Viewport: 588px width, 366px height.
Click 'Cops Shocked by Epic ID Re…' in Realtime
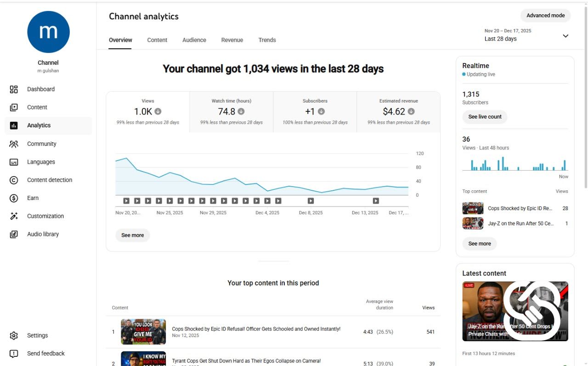click(x=520, y=208)
